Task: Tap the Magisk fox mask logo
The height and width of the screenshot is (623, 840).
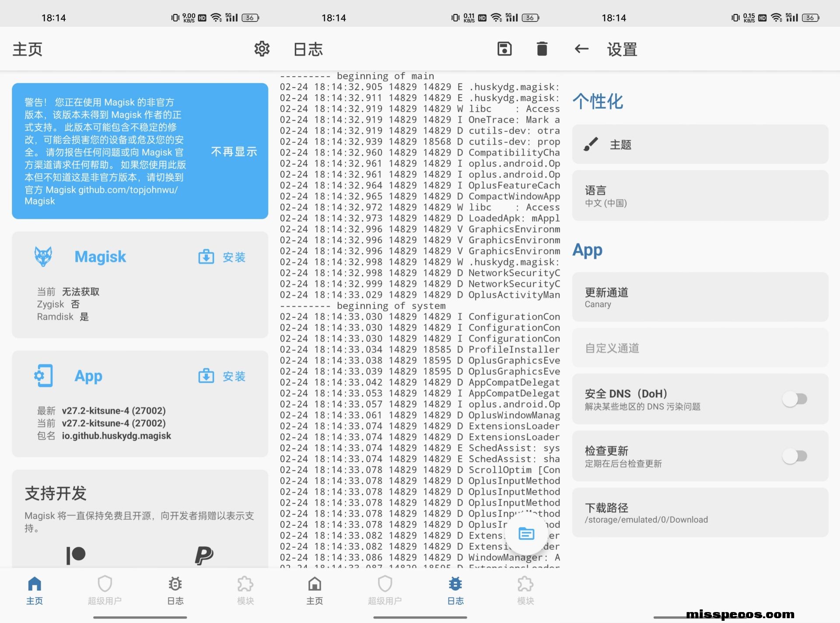Action: pyautogui.click(x=43, y=257)
